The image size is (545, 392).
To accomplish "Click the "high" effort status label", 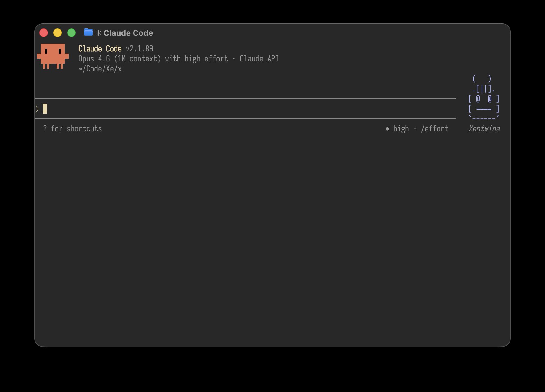I will click(x=401, y=129).
